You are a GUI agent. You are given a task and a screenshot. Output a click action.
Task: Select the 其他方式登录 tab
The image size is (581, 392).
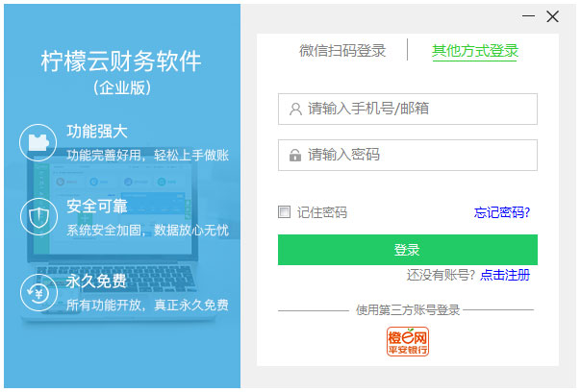(475, 51)
